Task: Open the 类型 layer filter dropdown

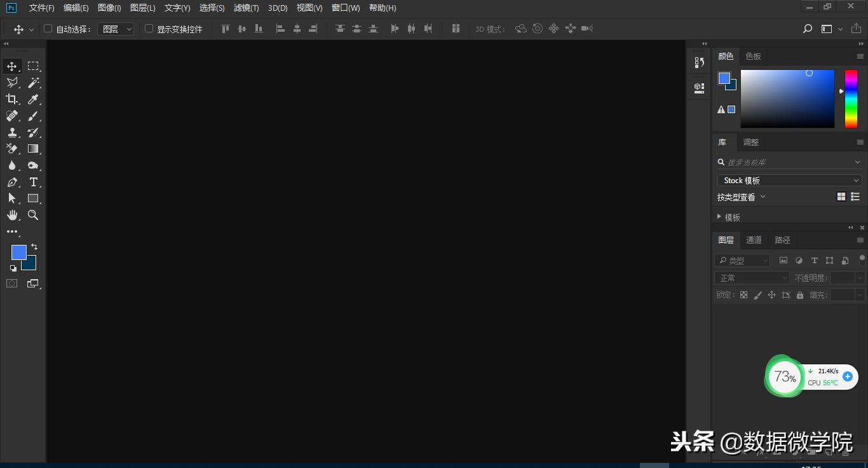Action: [742, 260]
